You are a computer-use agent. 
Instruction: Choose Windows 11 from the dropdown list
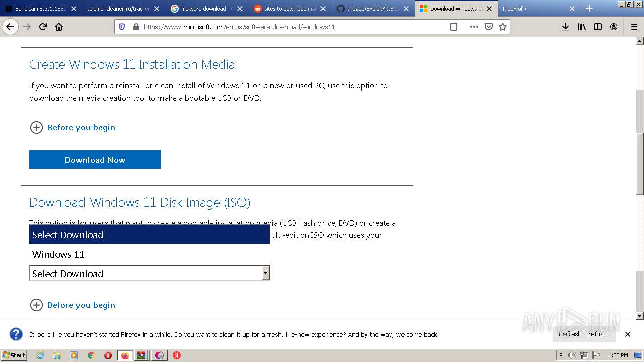149,254
